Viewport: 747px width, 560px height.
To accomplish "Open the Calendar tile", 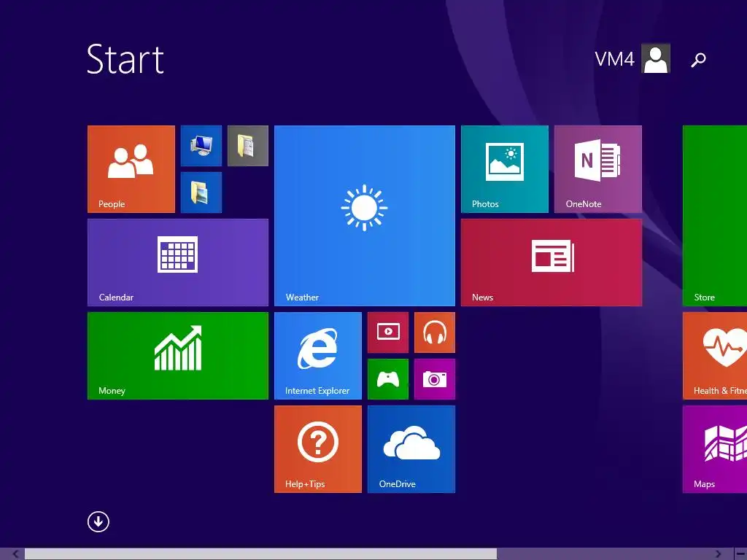I will point(178,262).
